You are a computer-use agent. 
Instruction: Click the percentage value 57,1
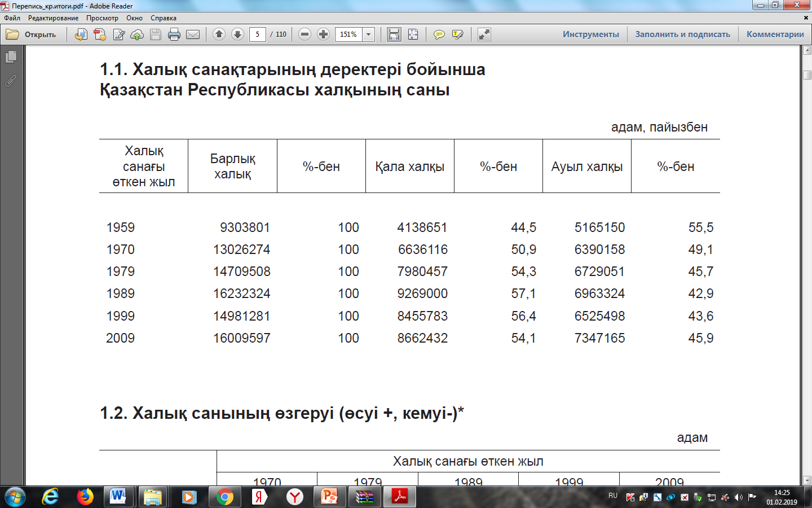point(524,294)
